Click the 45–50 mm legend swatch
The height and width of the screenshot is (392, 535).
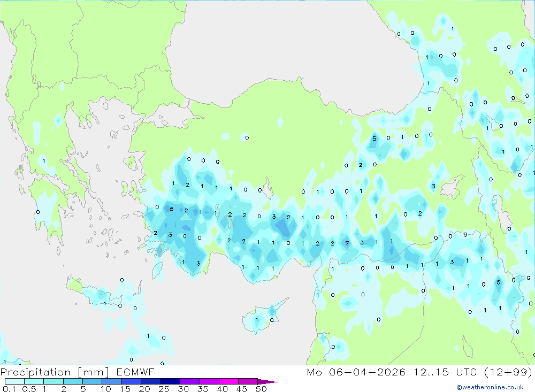(x=248, y=381)
